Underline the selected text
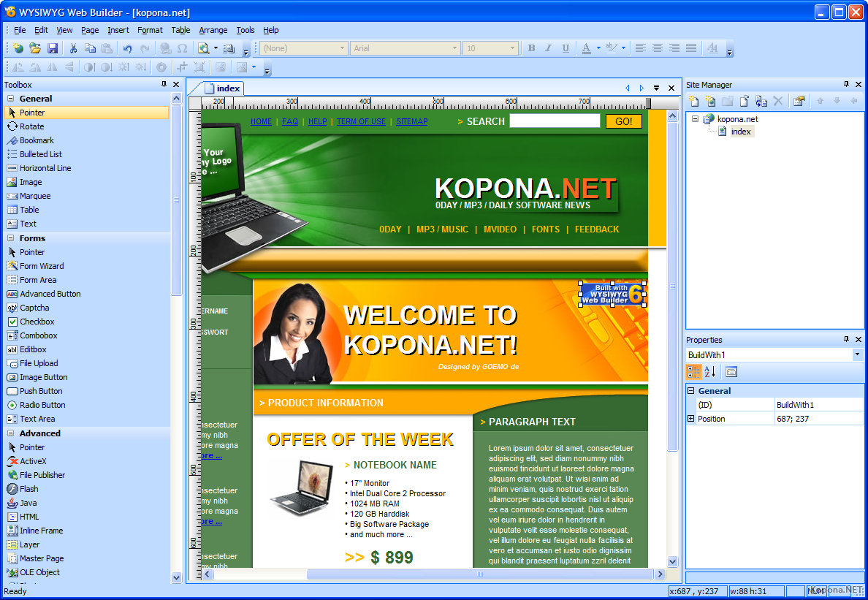 pos(566,48)
